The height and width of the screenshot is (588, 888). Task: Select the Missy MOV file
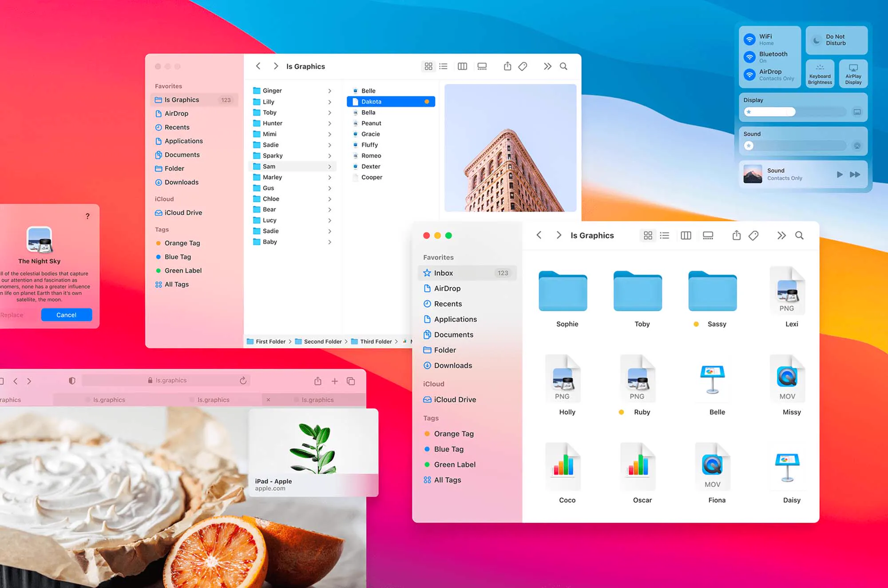pos(787,378)
